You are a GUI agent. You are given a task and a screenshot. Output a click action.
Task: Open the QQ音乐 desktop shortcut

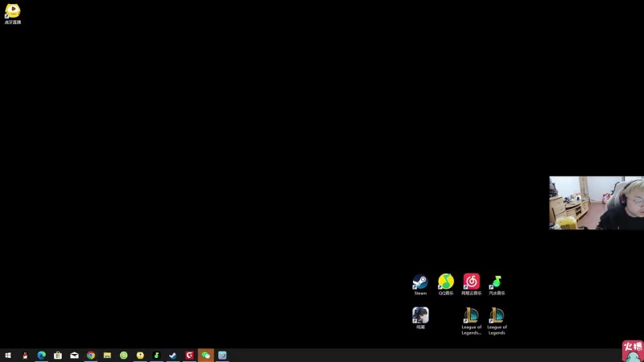point(445,282)
